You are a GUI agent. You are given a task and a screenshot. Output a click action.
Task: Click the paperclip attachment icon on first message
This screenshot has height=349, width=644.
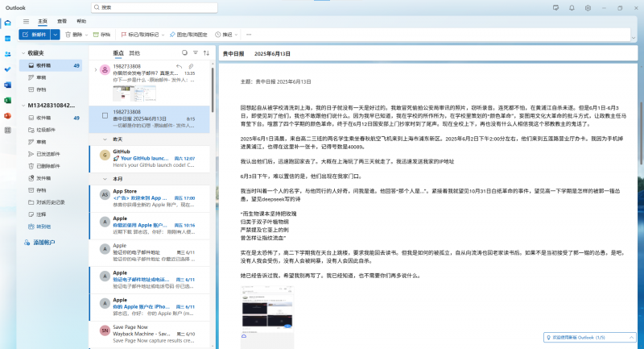point(191,66)
